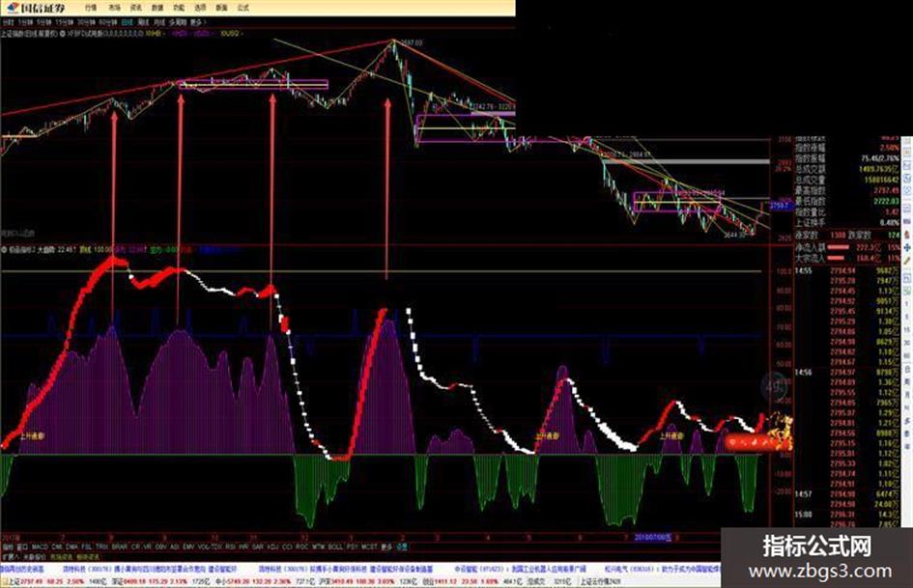Expand 更多 indicators list at bottom

coord(386,547)
